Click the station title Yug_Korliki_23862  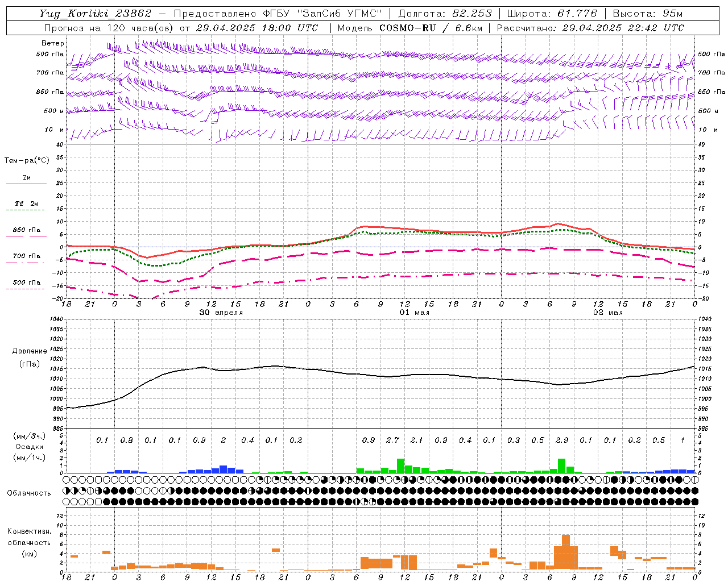pyautogui.click(x=96, y=14)
